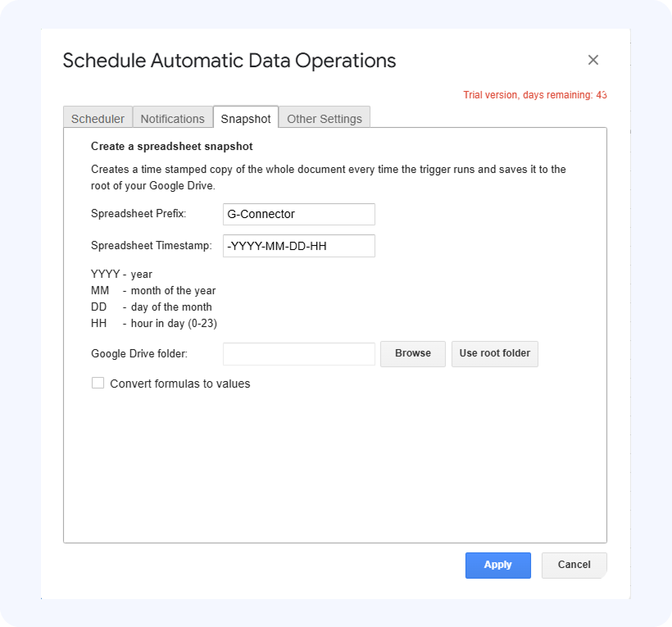Viewport: 672px width, 627px height.
Task: Open the Notifications tab
Action: click(x=172, y=118)
